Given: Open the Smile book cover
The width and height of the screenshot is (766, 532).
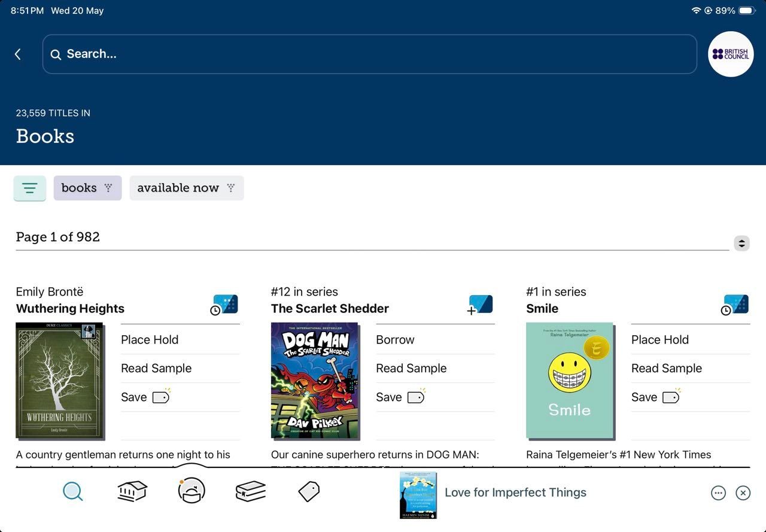Looking at the screenshot, I should (570, 381).
